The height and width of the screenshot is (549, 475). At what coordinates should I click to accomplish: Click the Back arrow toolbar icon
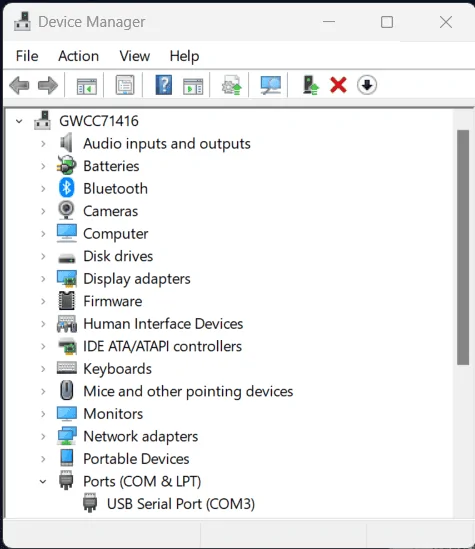[19, 85]
